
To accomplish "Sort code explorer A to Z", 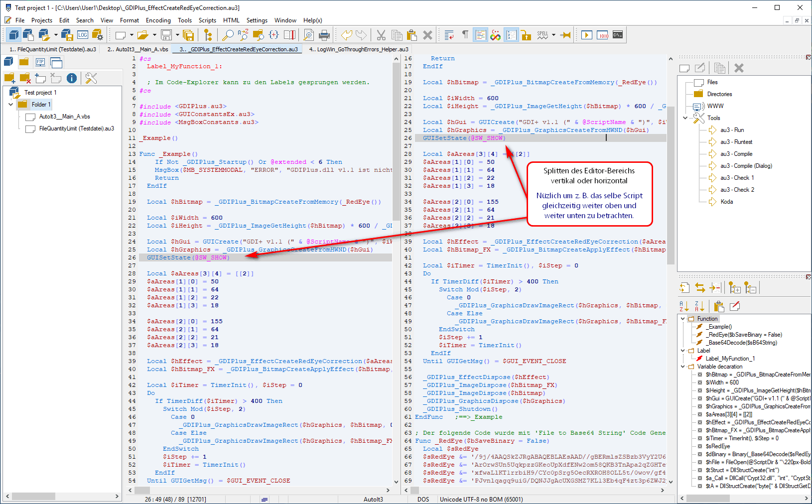I will (x=684, y=306).
